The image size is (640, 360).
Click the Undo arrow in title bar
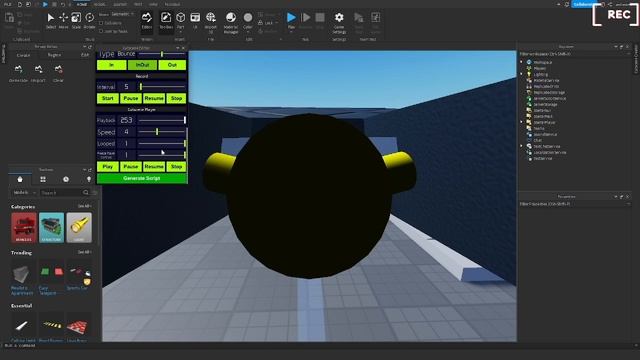click(63, 4)
